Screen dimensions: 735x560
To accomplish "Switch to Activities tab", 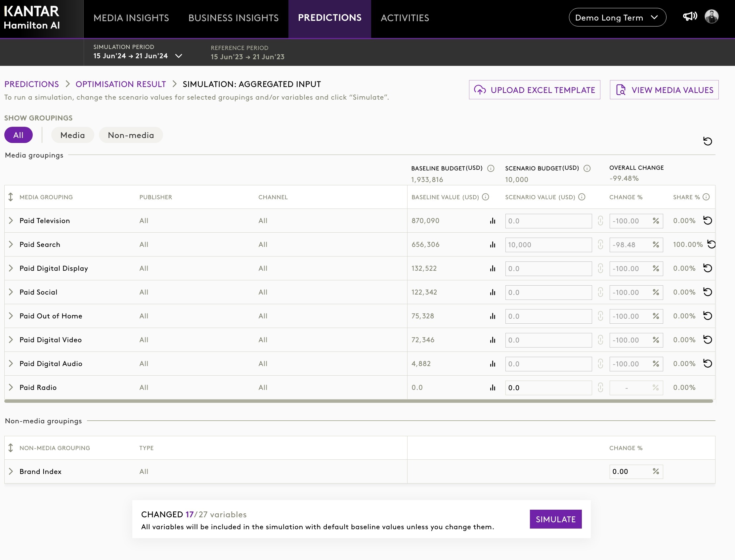I will coord(405,18).
